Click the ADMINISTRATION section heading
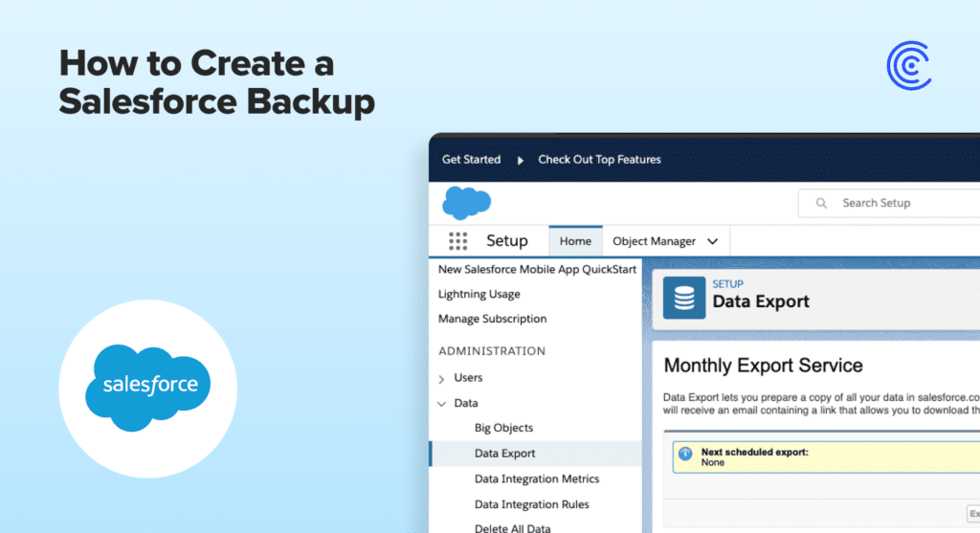The height and width of the screenshot is (533, 980). tap(492, 351)
